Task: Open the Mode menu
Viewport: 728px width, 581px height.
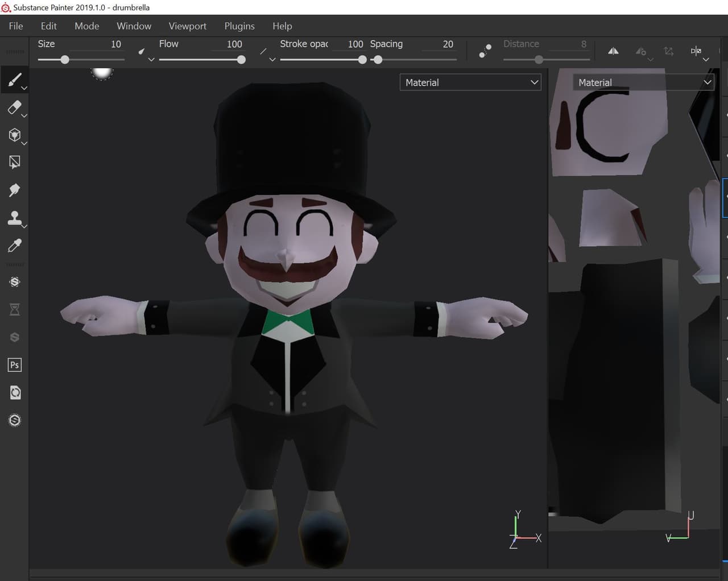Action: tap(86, 26)
